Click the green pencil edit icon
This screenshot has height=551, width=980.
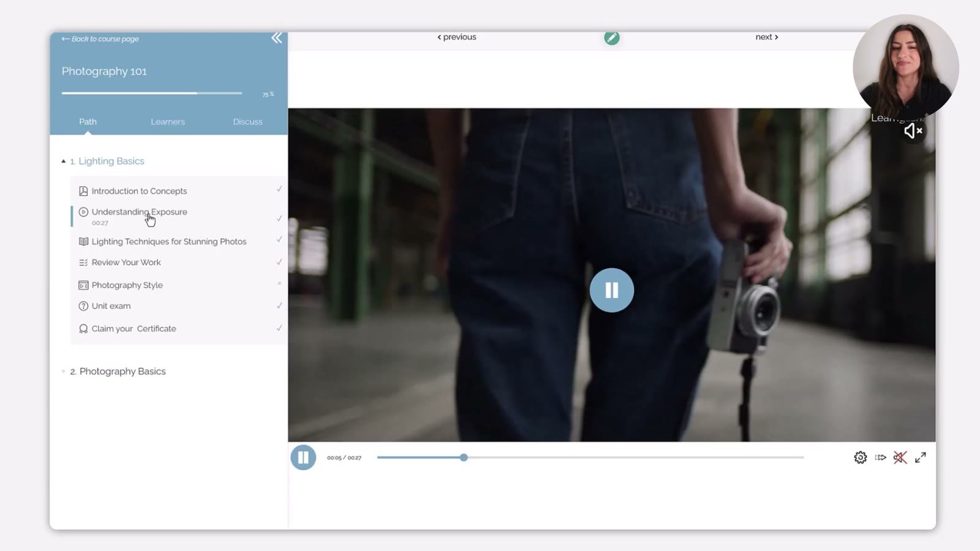[611, 37]
